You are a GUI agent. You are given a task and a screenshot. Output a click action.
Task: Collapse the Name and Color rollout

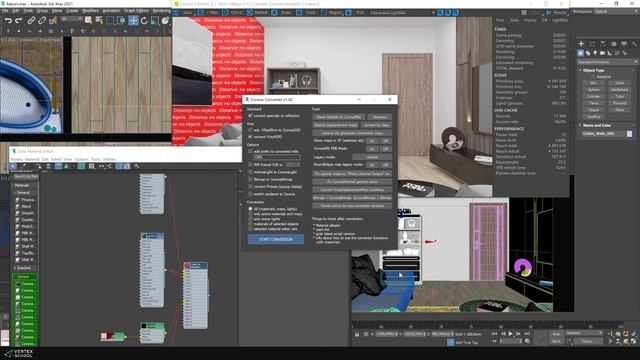point(580,125)
